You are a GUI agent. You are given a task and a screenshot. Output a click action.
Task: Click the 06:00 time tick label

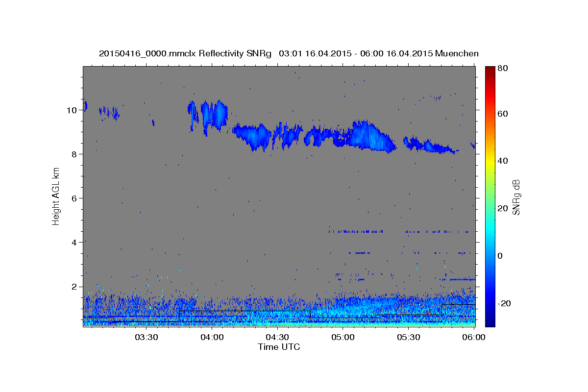pos(474,337)
